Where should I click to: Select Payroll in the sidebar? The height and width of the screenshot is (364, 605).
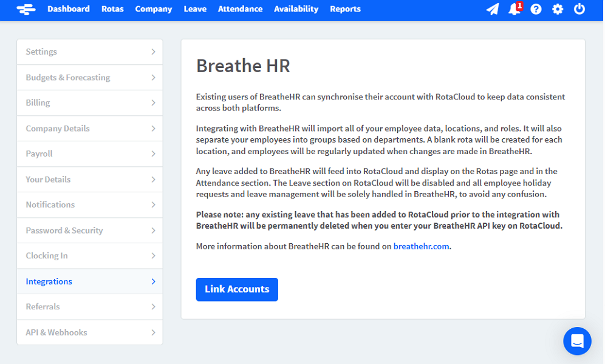click(90, 153)
